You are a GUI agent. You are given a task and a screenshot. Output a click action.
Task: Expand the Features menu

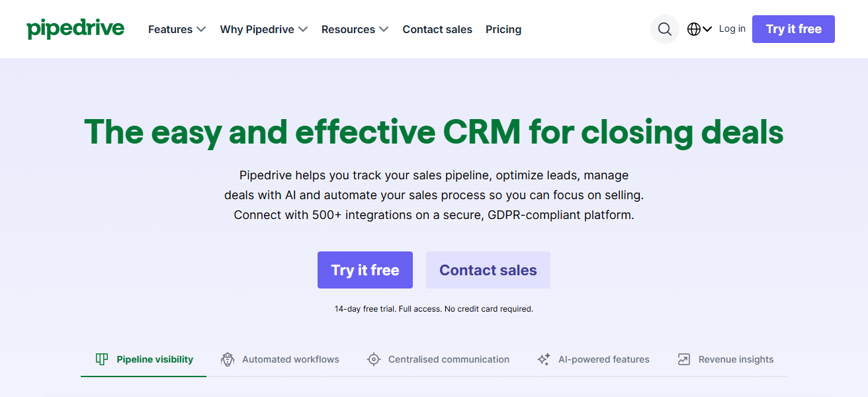[x=177, y=29]
